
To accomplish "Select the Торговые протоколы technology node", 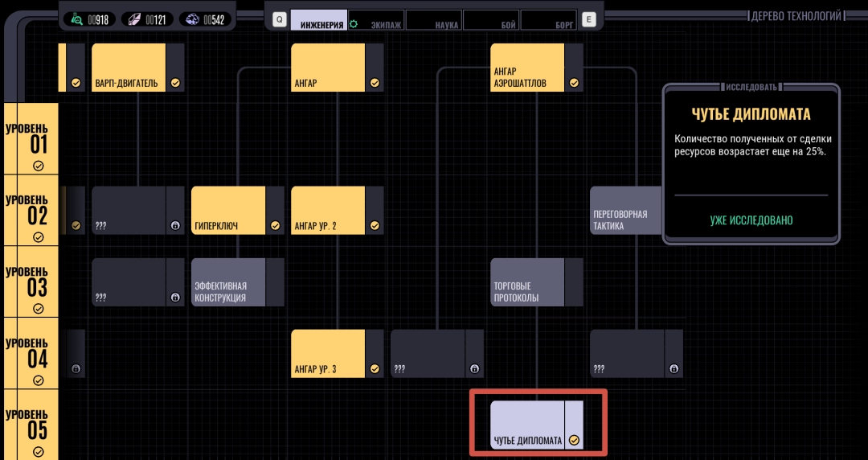I will coord(530,282).
